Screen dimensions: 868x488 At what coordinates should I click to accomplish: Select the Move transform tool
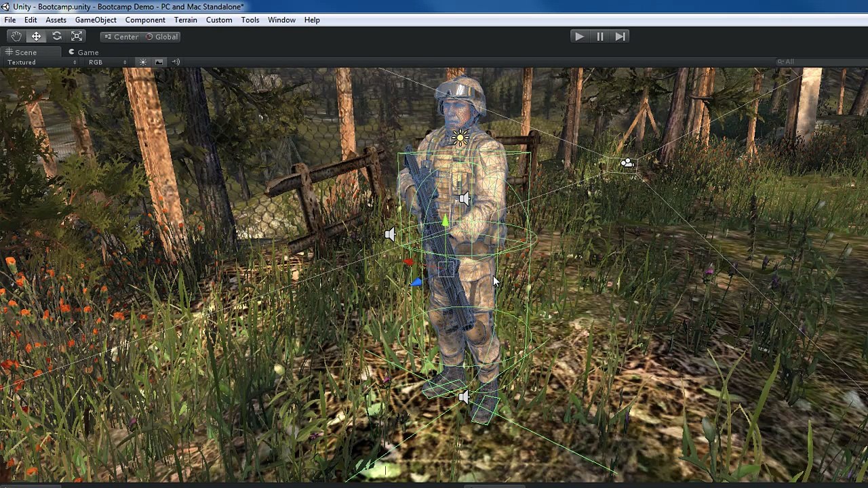click(37, 37)
